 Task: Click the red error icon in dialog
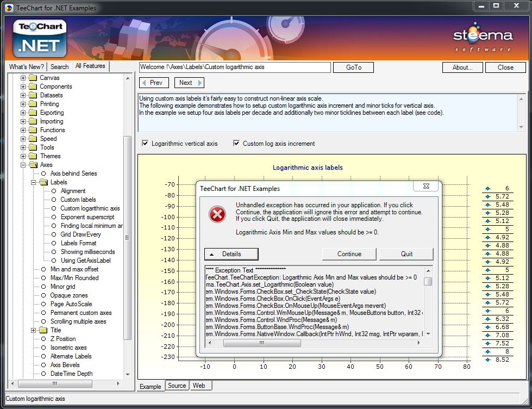(217, 214)
